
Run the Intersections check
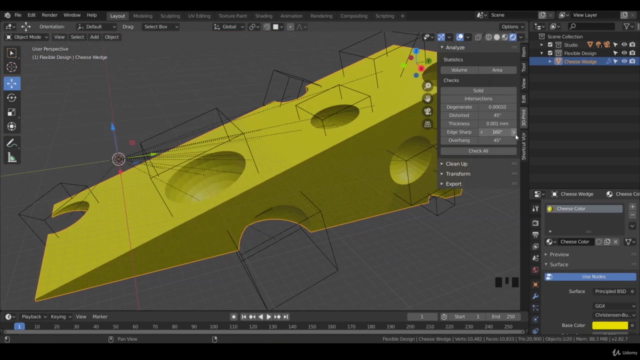(x=478, y=99)
